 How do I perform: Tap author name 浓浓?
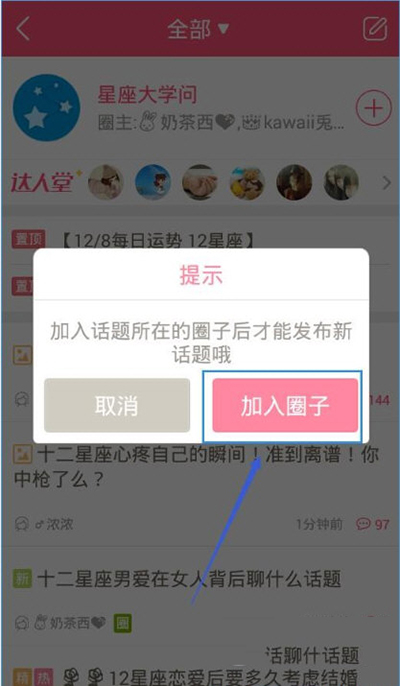(x=55, y=524)
